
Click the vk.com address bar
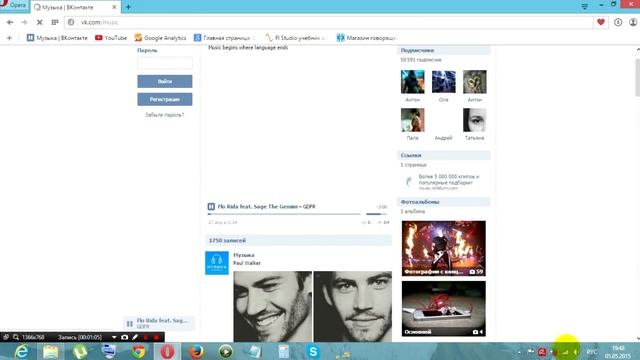(329, 22)
